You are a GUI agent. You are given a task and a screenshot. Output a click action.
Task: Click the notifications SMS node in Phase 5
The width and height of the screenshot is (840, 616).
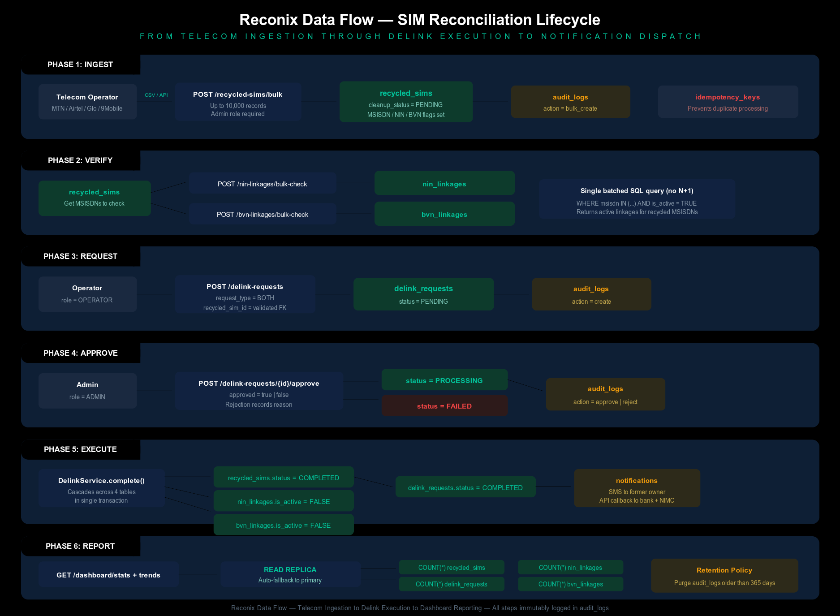(637, 488)
